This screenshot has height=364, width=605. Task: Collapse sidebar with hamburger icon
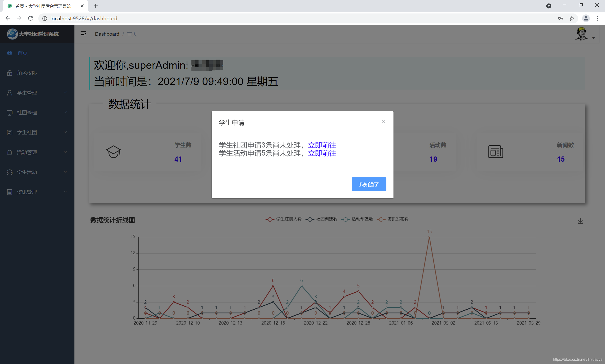coord(83,34)
